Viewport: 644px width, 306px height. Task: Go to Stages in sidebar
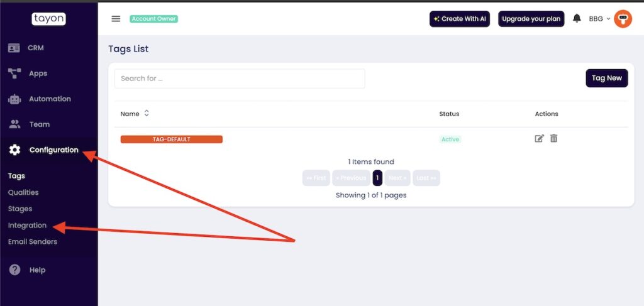(x=19, y=209)
